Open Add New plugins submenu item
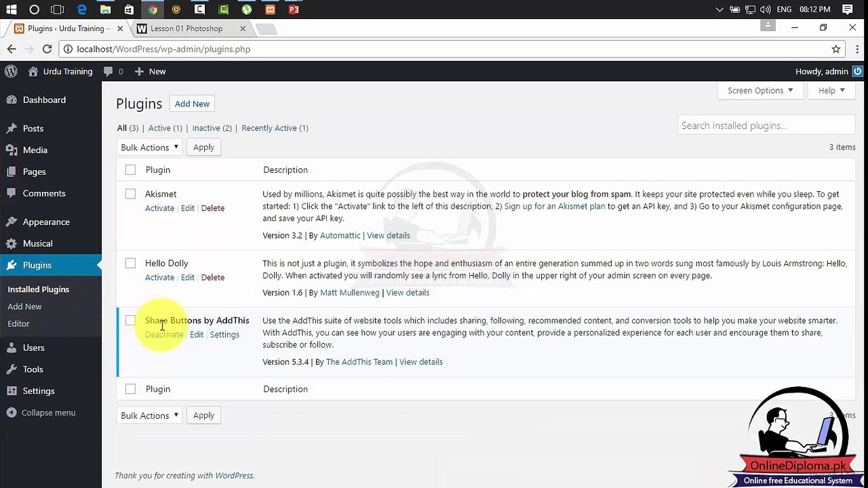 point(24,306)
